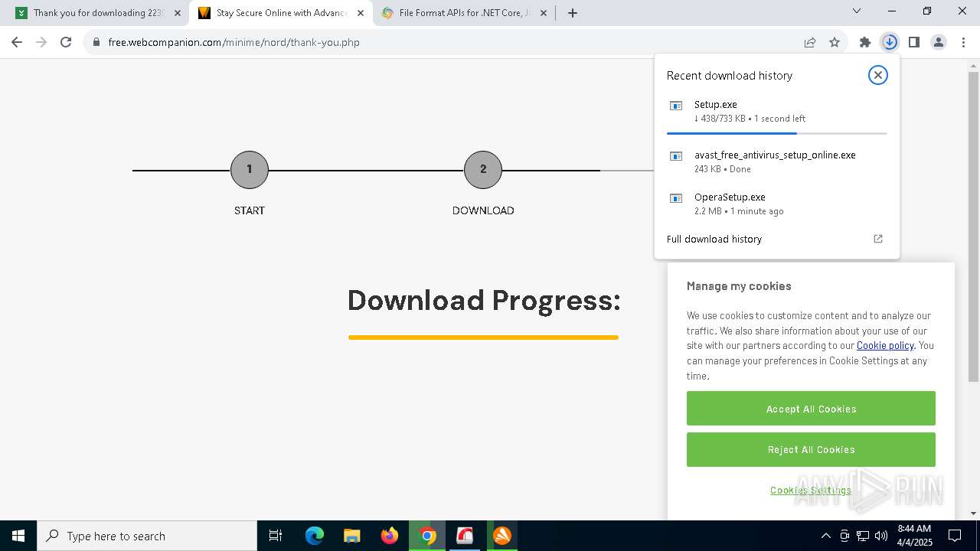Toggle the Downloads toolbar icon
The height and width of the screenshot is (551, 980).
[890, 42]
